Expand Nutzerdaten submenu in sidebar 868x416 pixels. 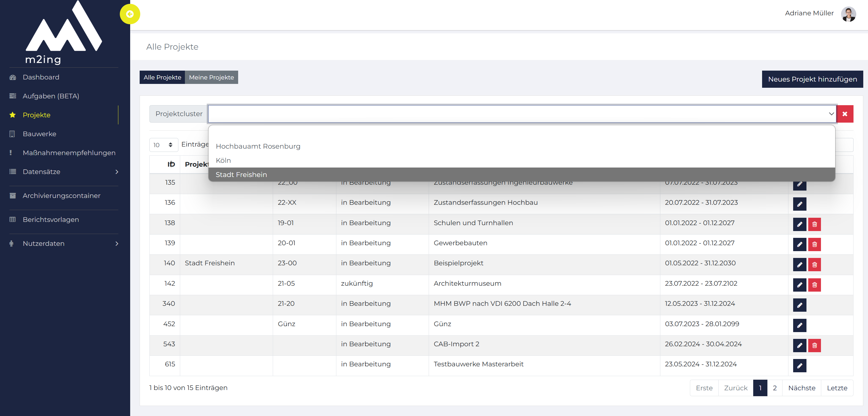click(x=64, y=243)
